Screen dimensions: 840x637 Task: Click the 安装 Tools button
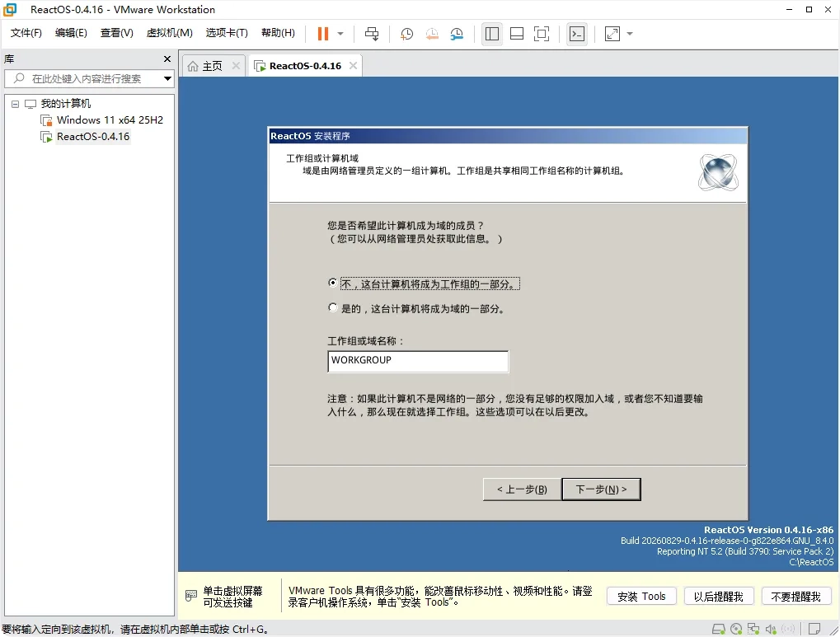tap(641, 597)
